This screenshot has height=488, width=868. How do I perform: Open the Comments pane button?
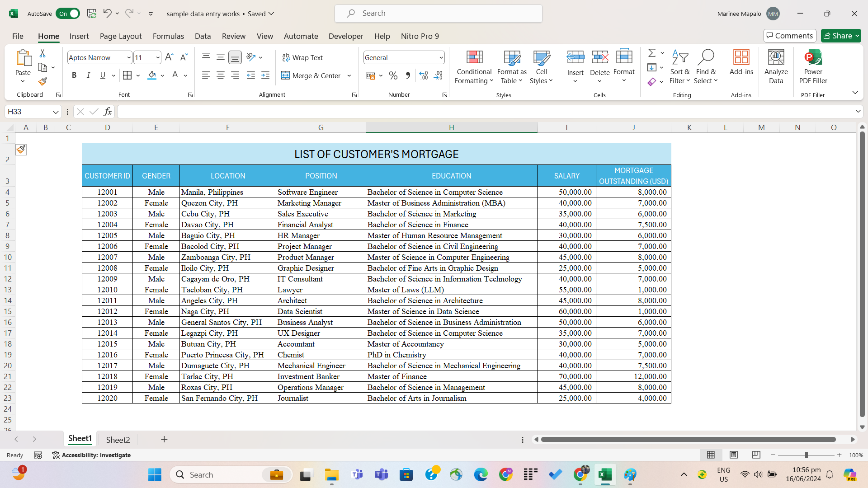point(790,36)
